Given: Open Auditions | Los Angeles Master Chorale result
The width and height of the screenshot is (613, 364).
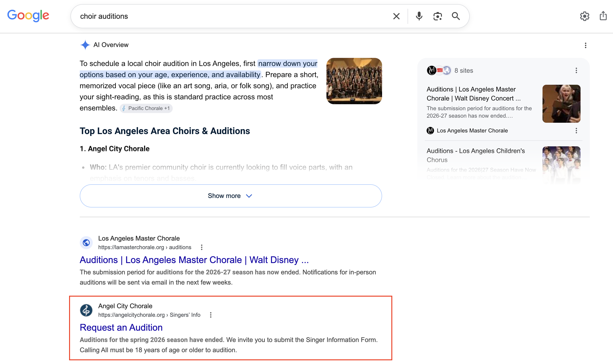Looking at the screenshot, I should tap(194, 260).
